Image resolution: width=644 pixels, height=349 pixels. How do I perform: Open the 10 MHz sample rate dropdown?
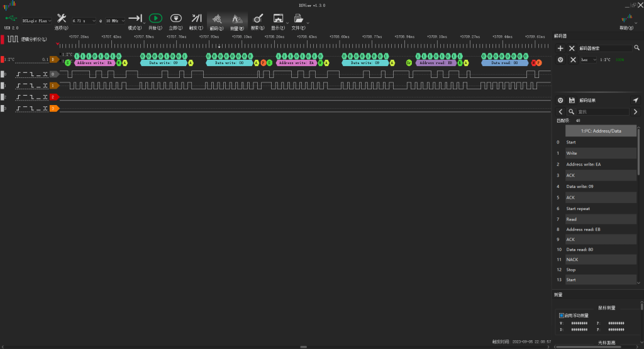(116, 21)
